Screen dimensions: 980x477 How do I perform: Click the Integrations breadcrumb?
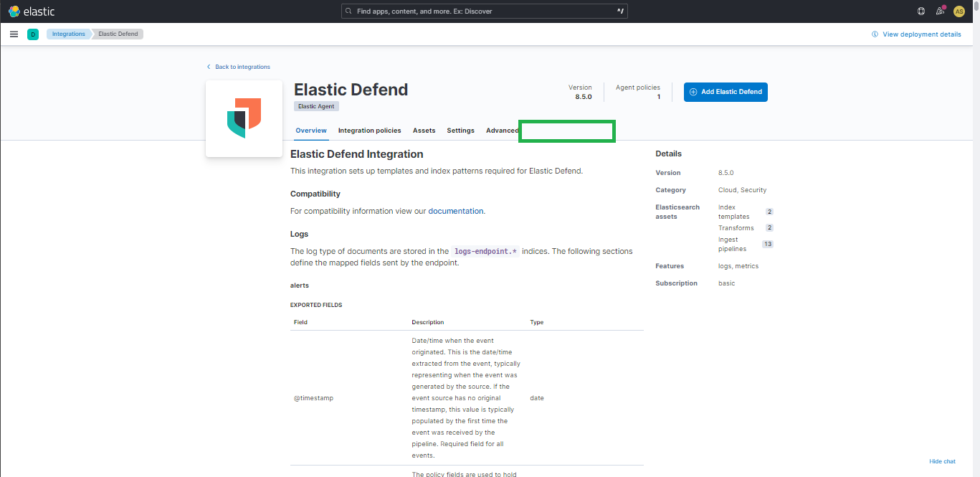pos(68,34)
